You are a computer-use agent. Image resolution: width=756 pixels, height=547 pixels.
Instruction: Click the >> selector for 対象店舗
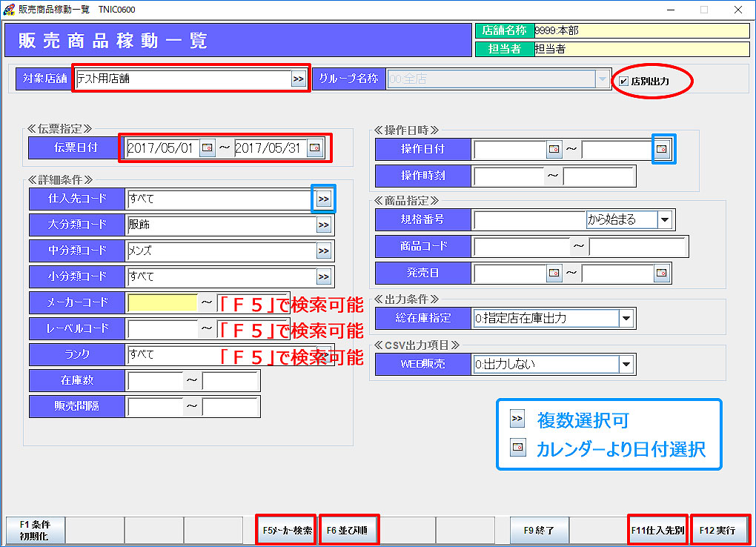[298, 79]
